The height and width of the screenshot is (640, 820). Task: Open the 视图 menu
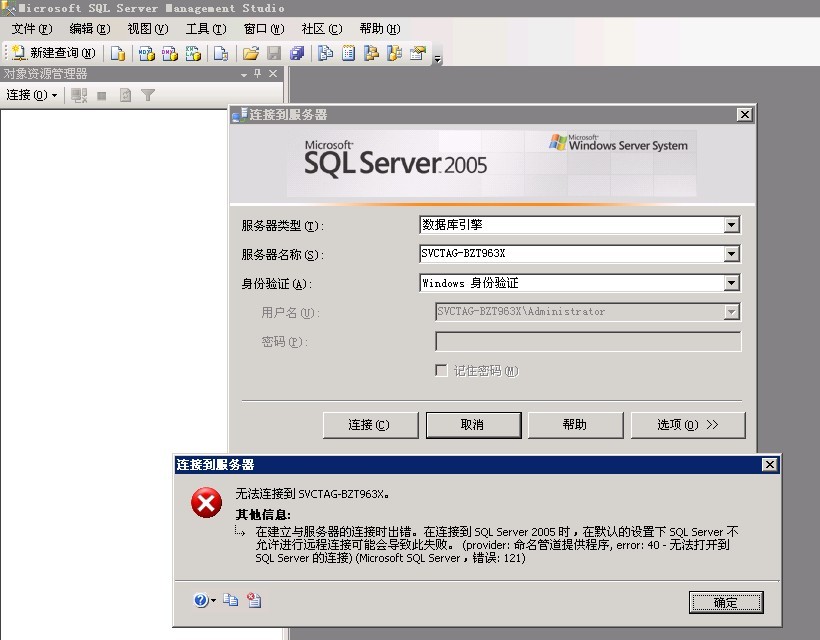pos(147,29)
